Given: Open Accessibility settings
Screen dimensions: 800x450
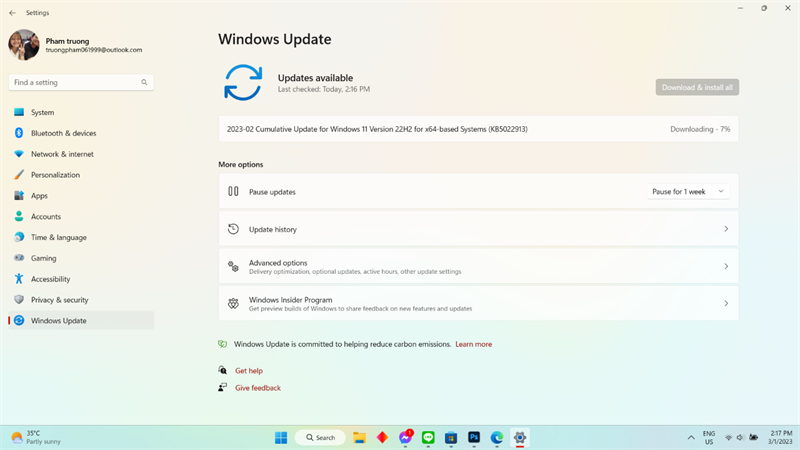Looking at the screenshot, I should (x=81, y=279).
